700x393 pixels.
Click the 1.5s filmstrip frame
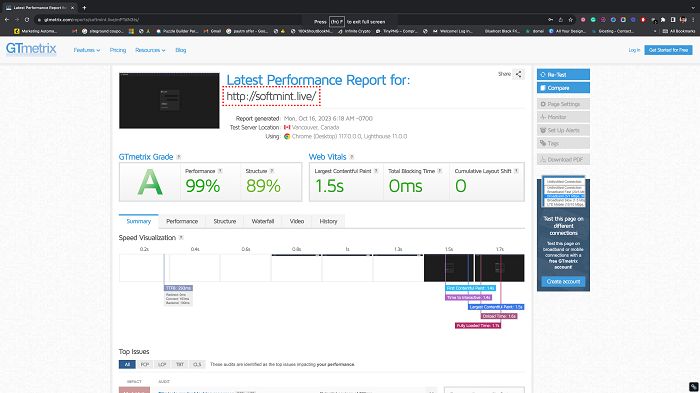(x=449, y=268)
